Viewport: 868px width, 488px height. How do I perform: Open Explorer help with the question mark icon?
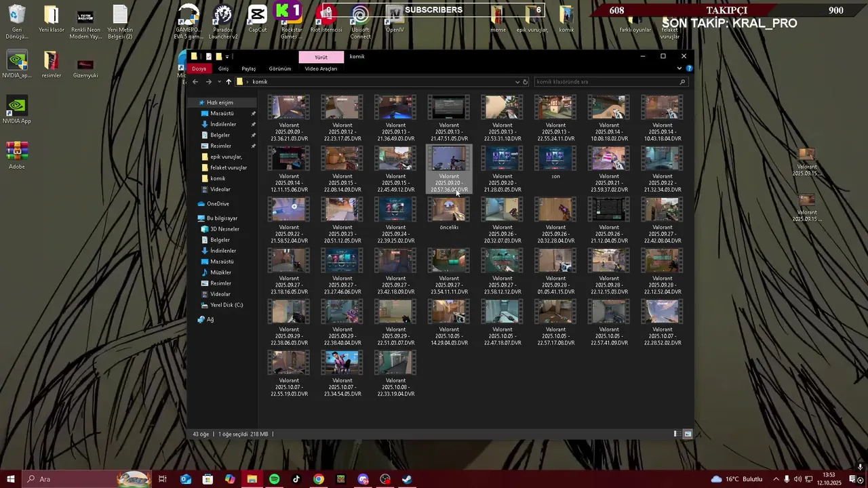click(689, 68)
